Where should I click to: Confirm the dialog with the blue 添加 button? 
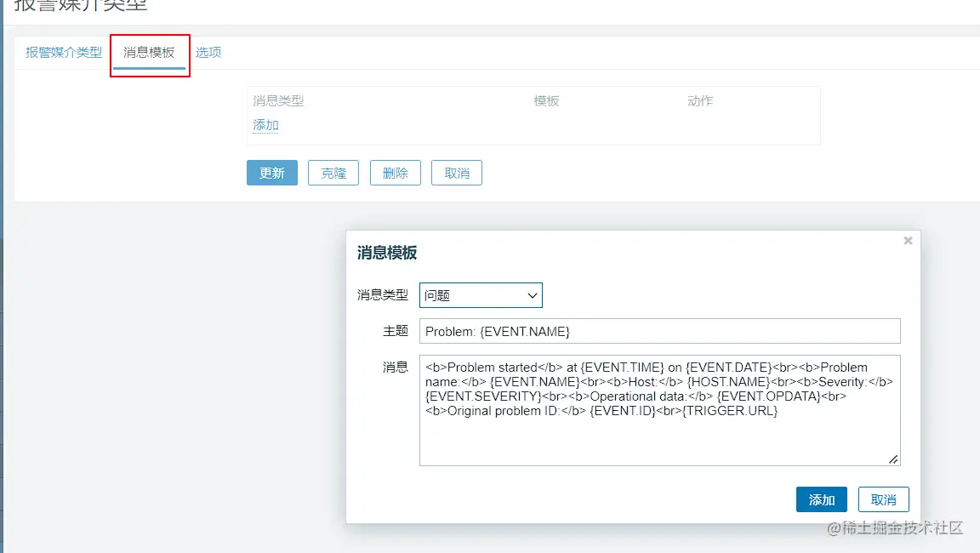[821, 499]
